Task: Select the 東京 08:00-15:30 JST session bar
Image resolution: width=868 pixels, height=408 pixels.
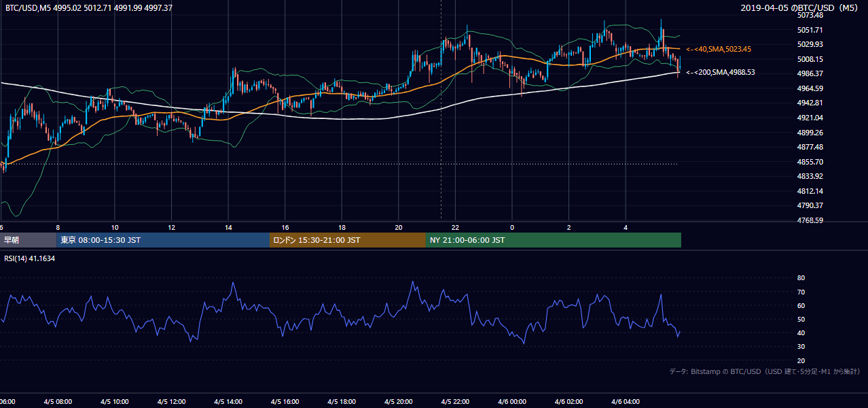Action: [163, 240]
